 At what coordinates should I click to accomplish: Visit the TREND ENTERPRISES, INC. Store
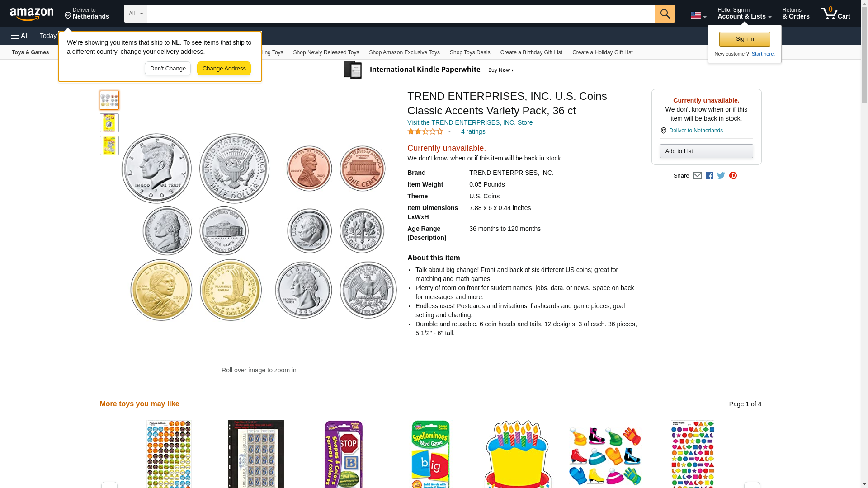470,122
